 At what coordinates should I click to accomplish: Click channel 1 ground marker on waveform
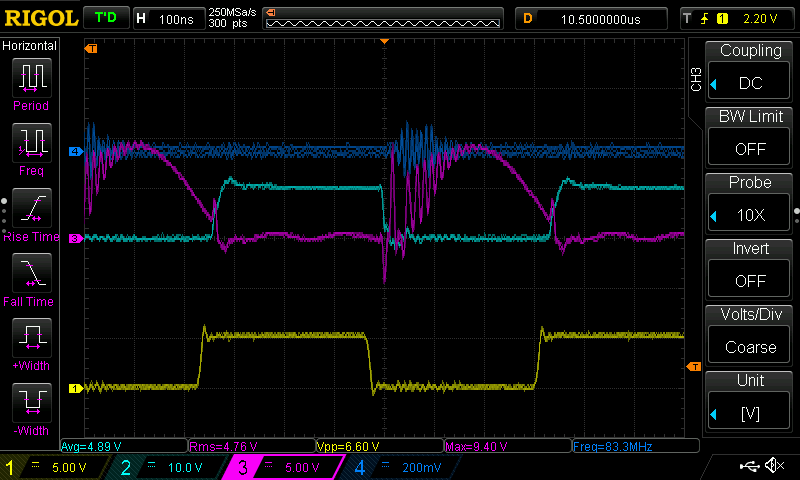coord(76,389)
